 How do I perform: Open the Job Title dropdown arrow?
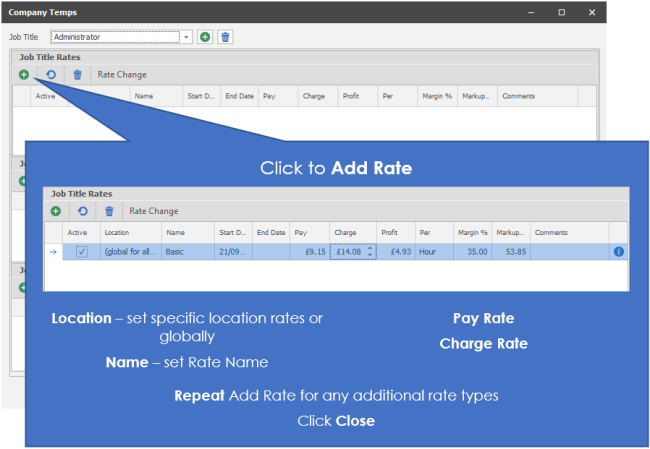[x=186, y=37]
